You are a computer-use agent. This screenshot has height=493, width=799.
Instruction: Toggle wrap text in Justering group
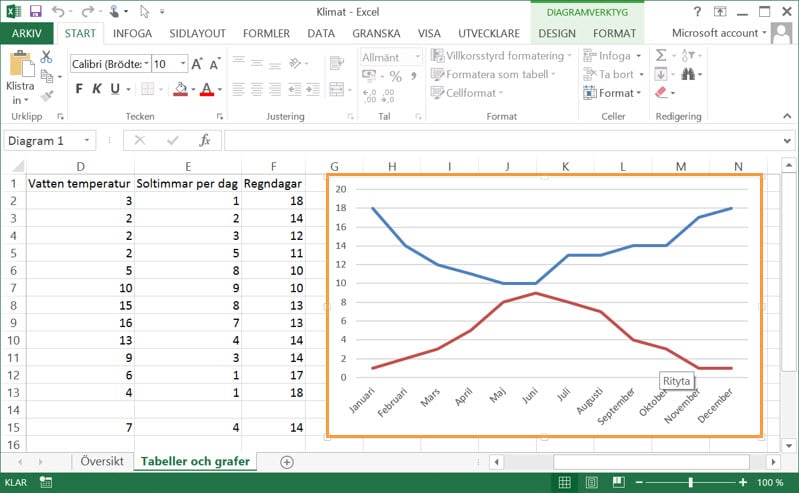[x=336, y=63]
